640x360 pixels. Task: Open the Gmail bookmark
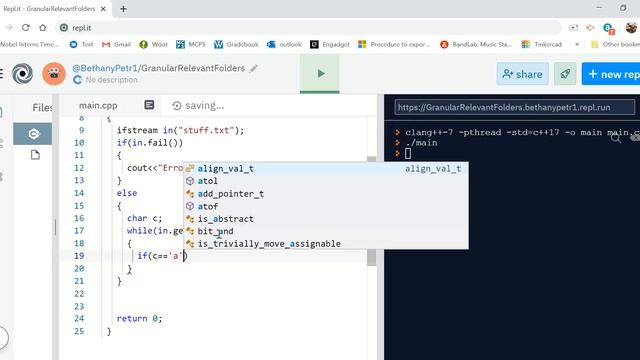coord(116,44)
